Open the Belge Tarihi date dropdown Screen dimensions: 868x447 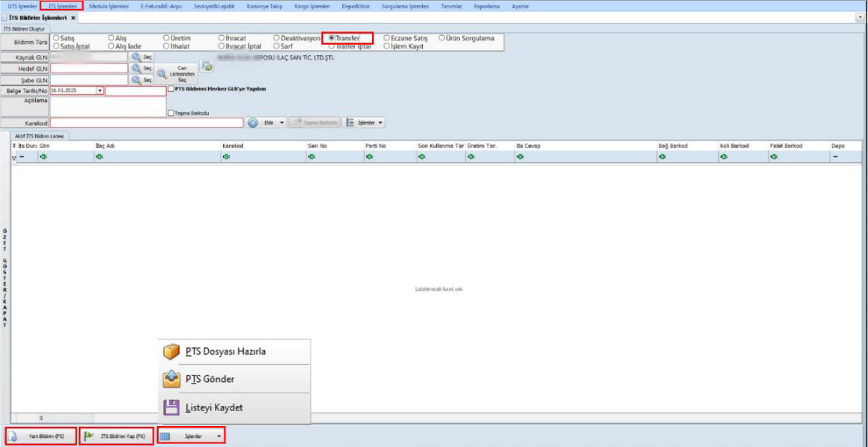[100, 91]
